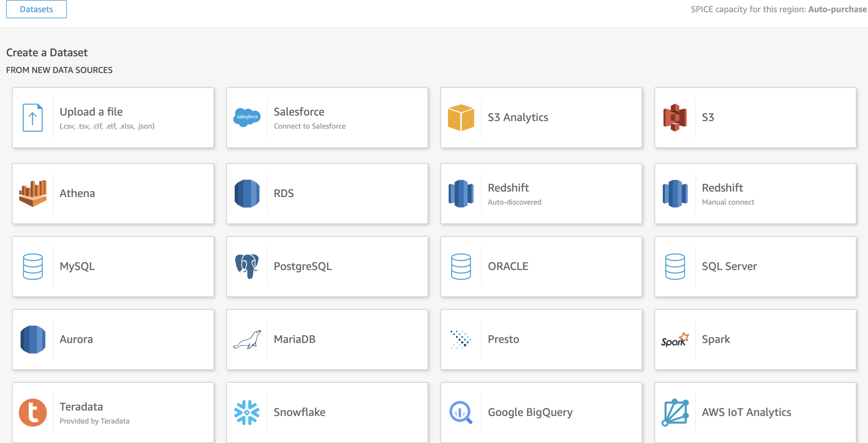This screenshot has width=868, height=443.
Task: Choose the orange Teradata icon
Action: click(33, 412)
